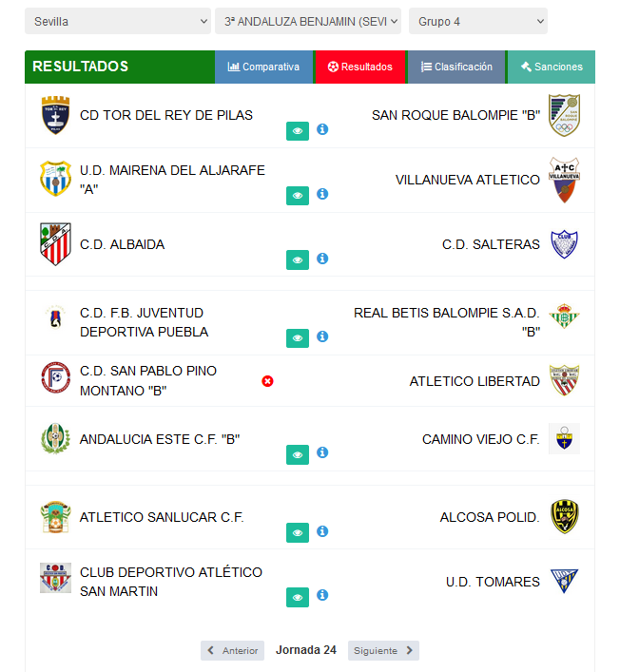Image resolution: width=620 pixels, height=672 pixels.
Task: Click Villanueva Atletico team crest
Action: tap(564, 180)
